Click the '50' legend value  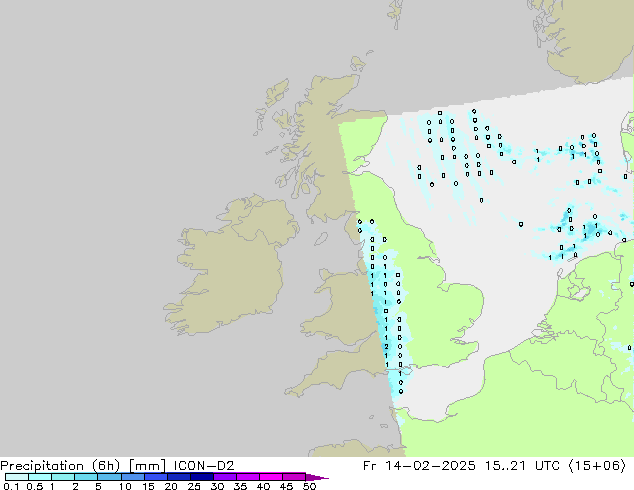tap(310, 486)
